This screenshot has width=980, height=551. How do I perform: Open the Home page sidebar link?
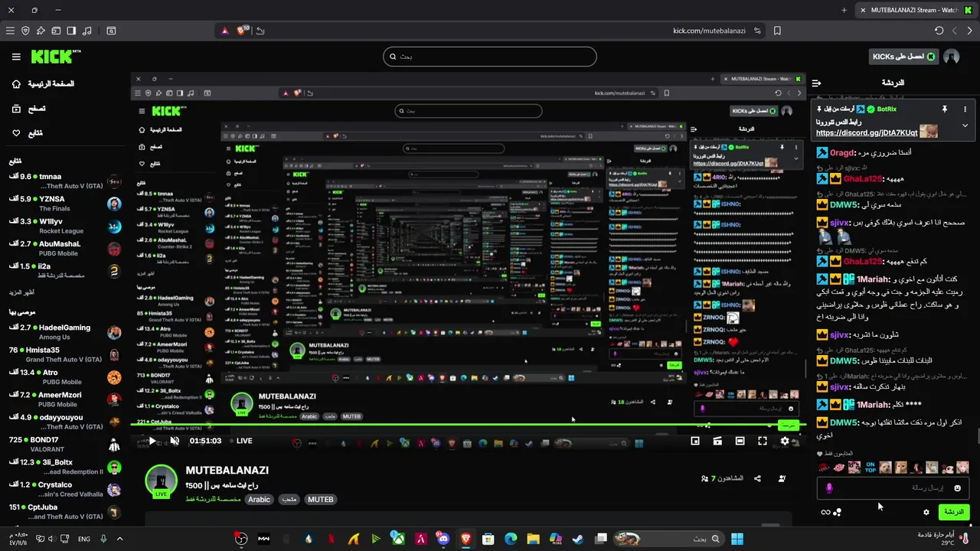[x=43, y=83]
